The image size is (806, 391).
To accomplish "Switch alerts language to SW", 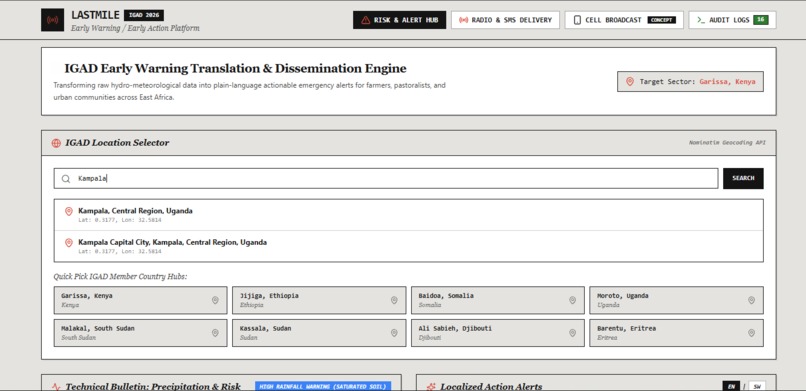I will click(x=756, y=386).
